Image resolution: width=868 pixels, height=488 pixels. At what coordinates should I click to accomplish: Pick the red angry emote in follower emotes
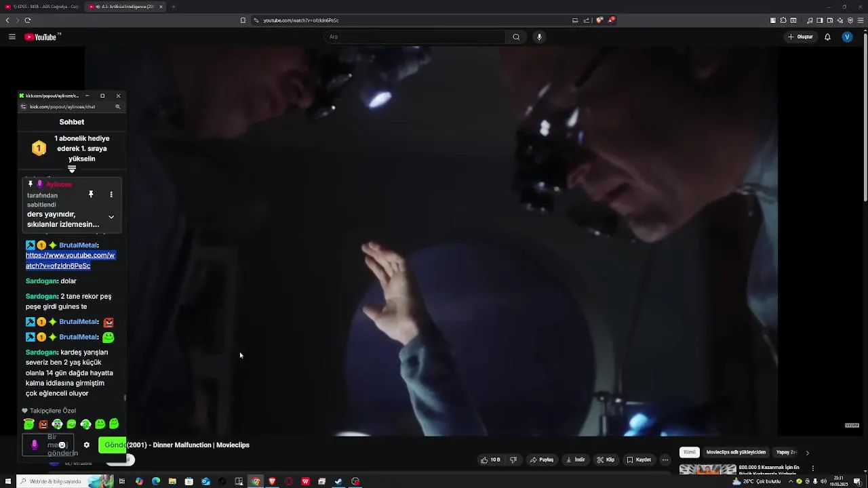coord(43,424)
